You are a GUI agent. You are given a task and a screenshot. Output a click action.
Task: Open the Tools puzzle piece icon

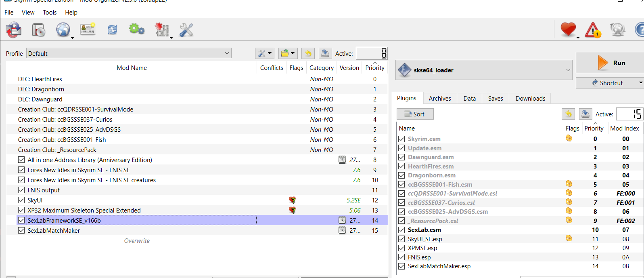[161, 29]
